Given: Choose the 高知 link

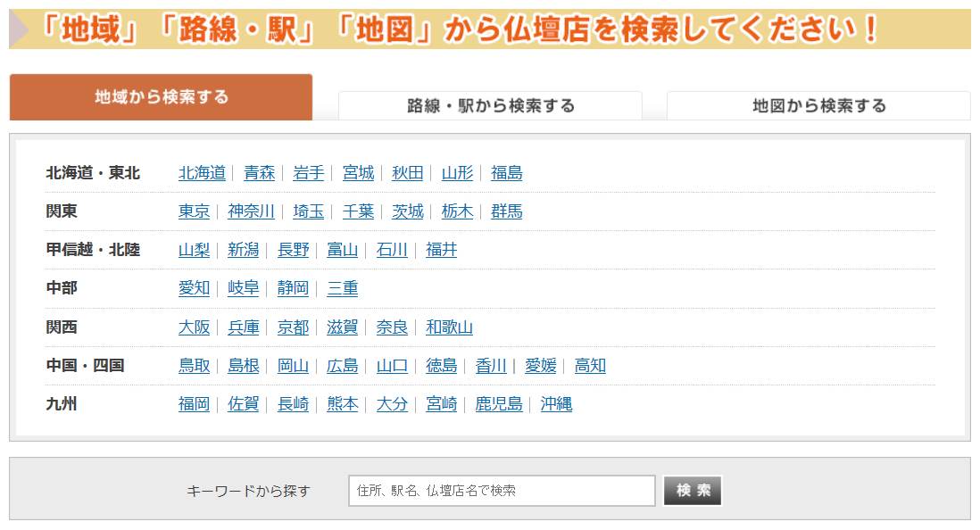Looking at the screenshot, I should pos(590,366).
